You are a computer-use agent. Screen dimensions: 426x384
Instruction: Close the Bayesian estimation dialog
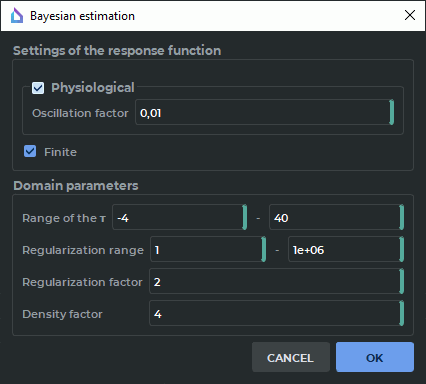[410, 15]
